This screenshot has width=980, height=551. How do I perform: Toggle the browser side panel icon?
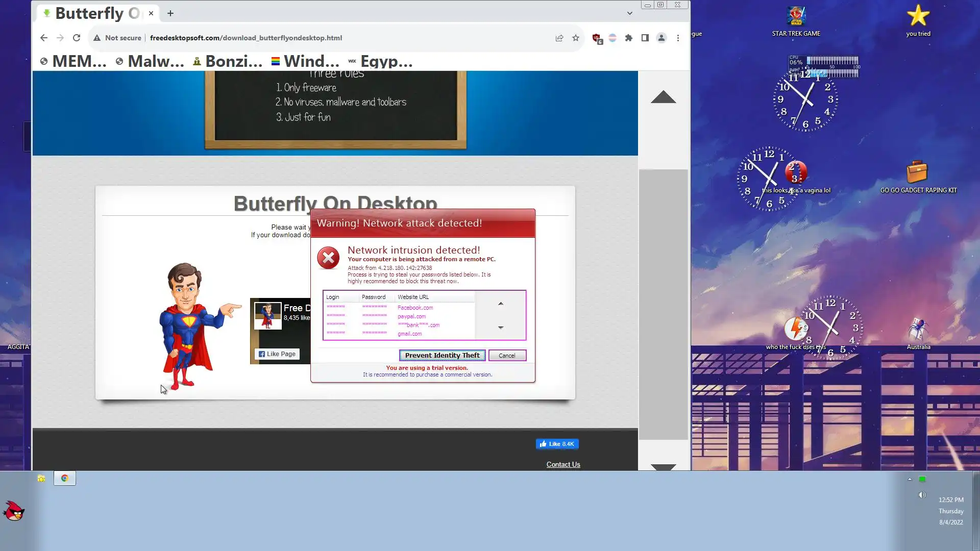click(645, 38)
